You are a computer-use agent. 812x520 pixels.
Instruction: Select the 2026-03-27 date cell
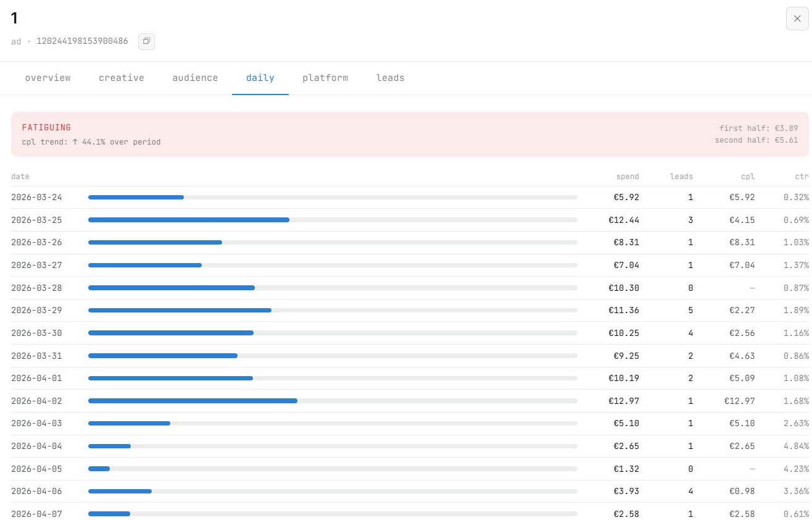click(36, 265)
